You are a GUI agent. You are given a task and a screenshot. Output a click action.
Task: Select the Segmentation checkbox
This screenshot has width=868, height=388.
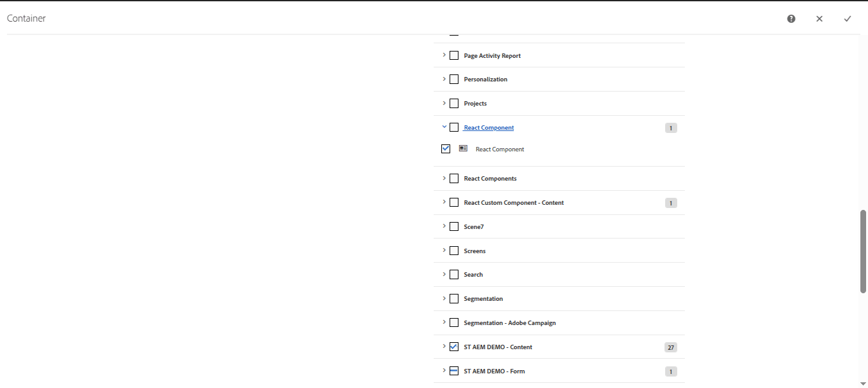454,299
